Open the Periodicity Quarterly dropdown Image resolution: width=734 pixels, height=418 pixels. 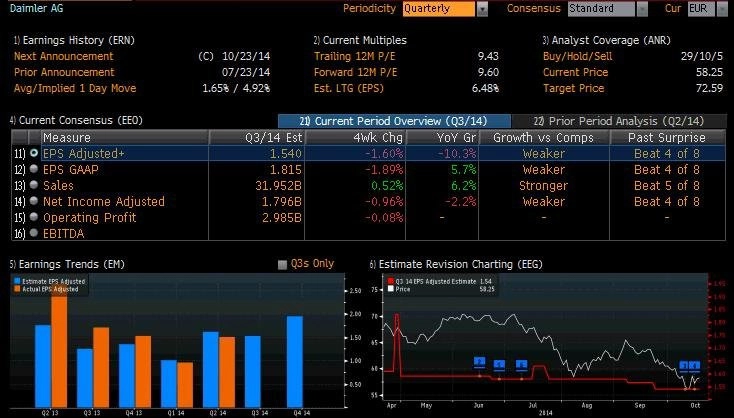pyautogui.click(x=439, y=8)
